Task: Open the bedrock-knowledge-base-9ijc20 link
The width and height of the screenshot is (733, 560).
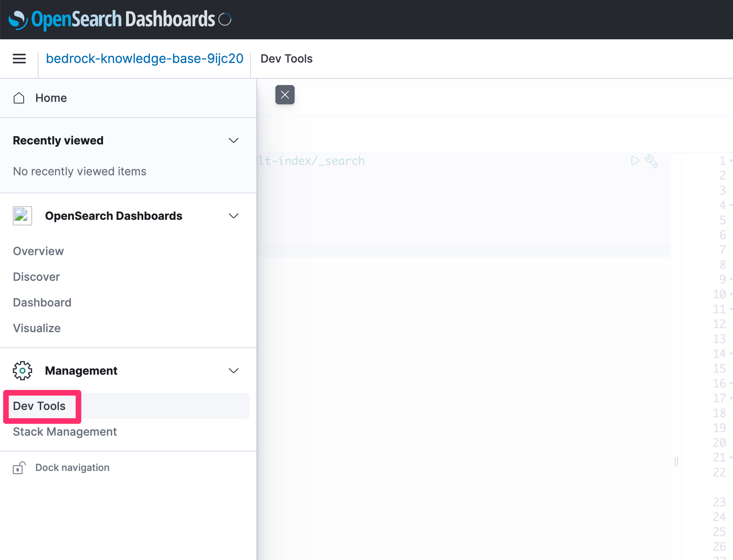Action: pos(145,59)
